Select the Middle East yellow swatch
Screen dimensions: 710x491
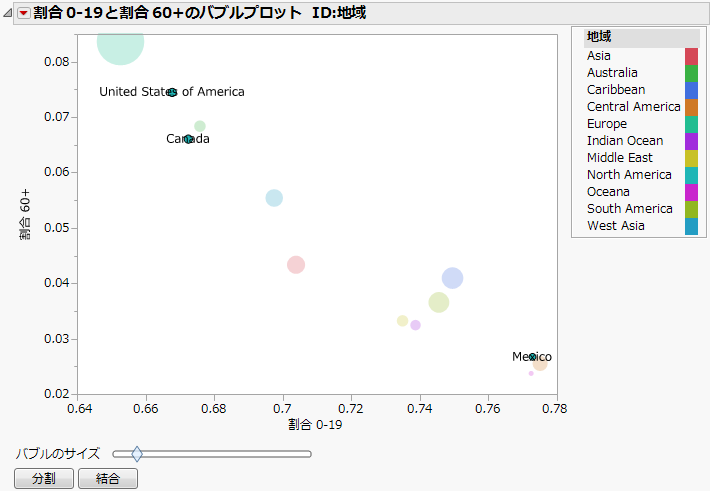pyautogui.click(x=691, y=158)
